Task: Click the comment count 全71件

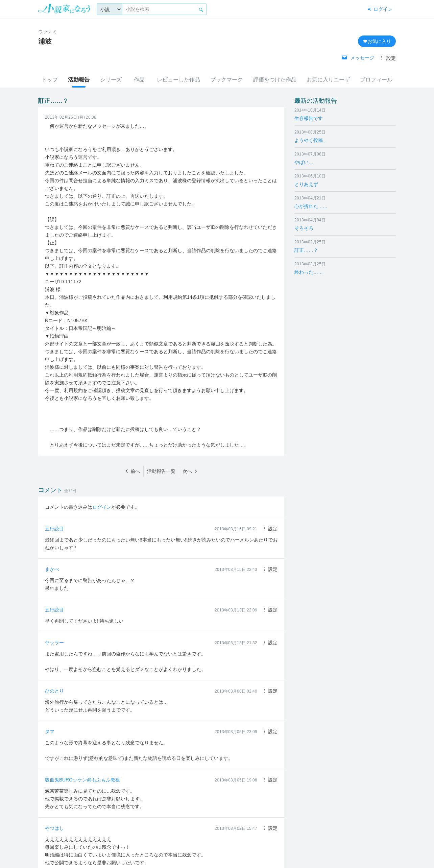Action: pos(71,491)
